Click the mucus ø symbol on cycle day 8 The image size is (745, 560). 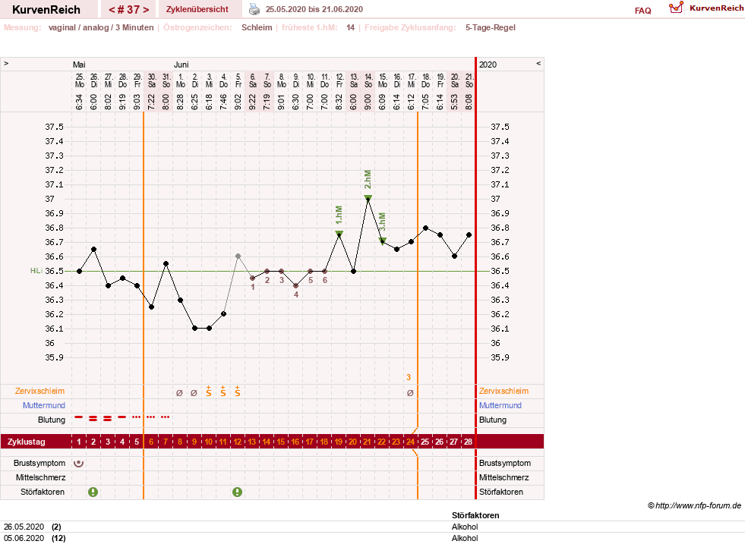[x=179, y=392]
